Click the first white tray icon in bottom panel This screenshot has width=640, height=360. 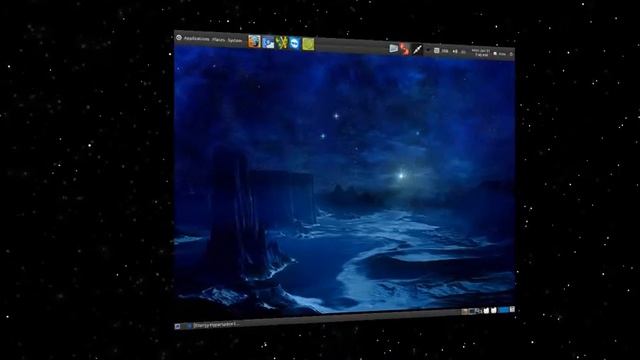point(487,311)
